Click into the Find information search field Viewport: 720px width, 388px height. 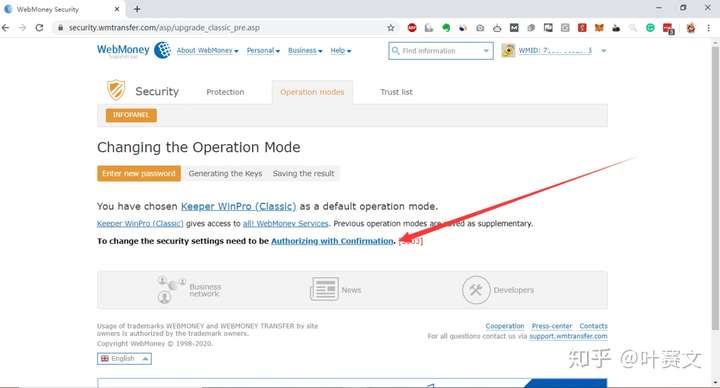pyautogui.click(x=441, y=51)
